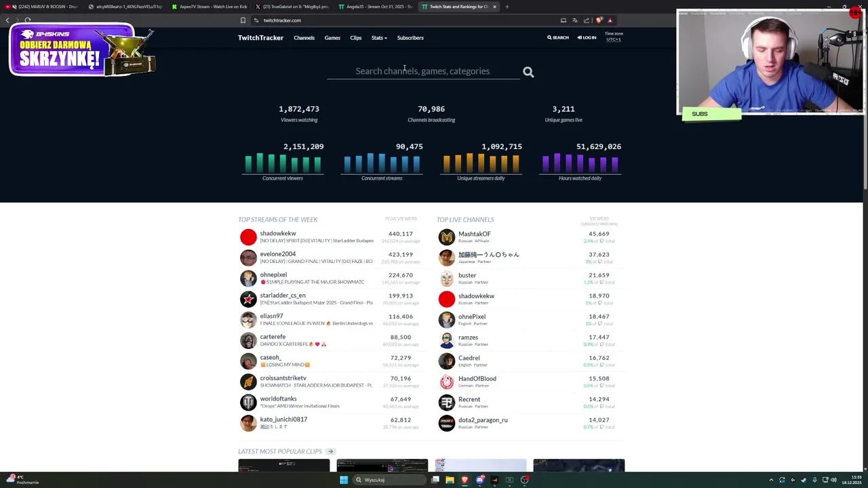
Task: Click the magnifier icon beside the search field
Action: pos(528,73)
